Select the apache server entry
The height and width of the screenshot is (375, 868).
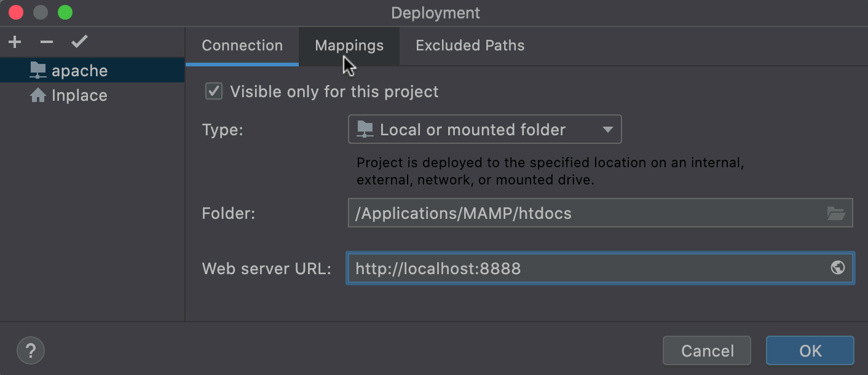pyautogui.click(x=92, y=71)
